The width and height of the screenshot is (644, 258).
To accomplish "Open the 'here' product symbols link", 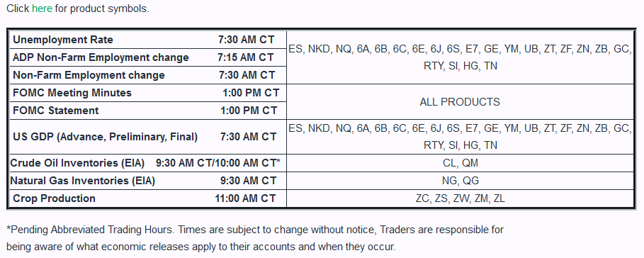I will tap(42, 9).
